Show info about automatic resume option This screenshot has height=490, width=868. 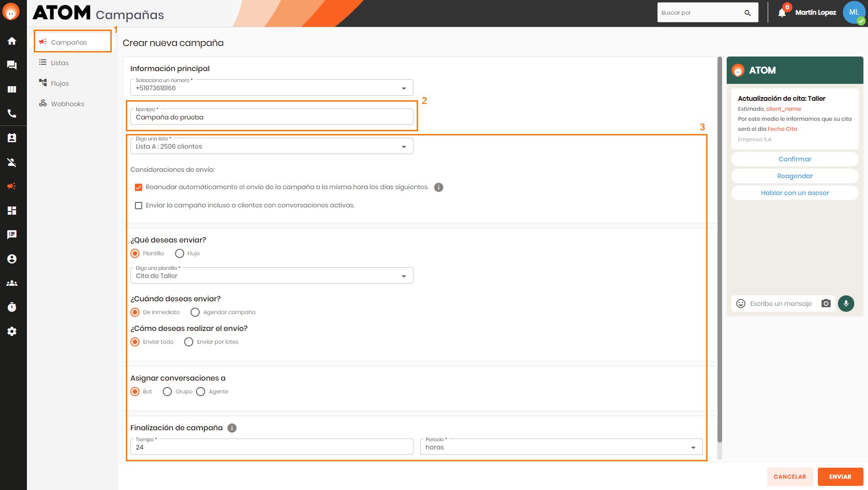[x=439, y=187]
